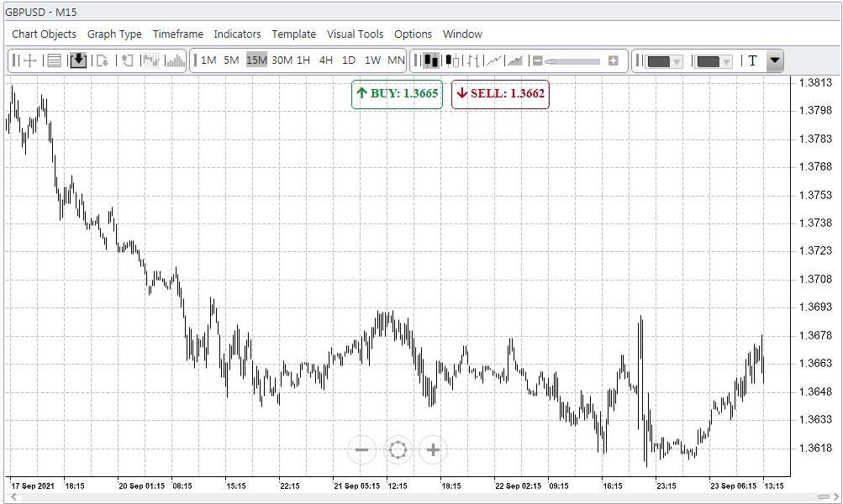Image resolution: width=843 pixels, height=504 pixels.
Task: Click the 1.3708 price axis label
Action: (x=815, y=279)
